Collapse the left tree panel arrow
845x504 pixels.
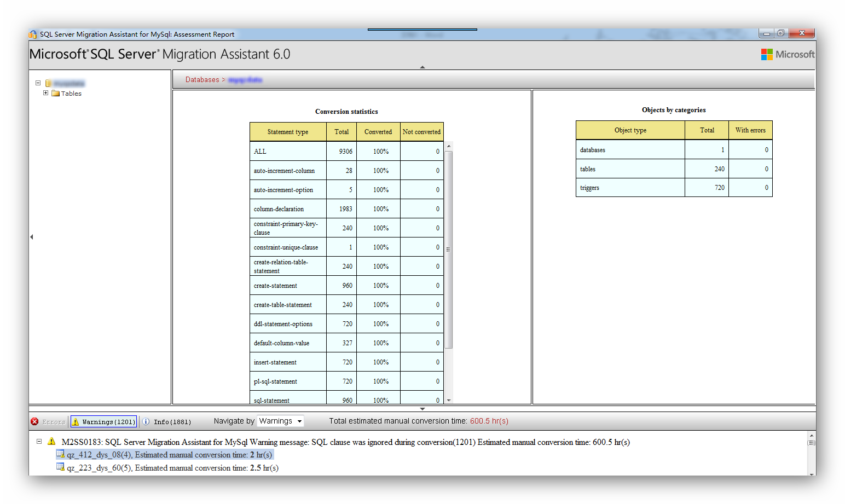tap(32, 237)
